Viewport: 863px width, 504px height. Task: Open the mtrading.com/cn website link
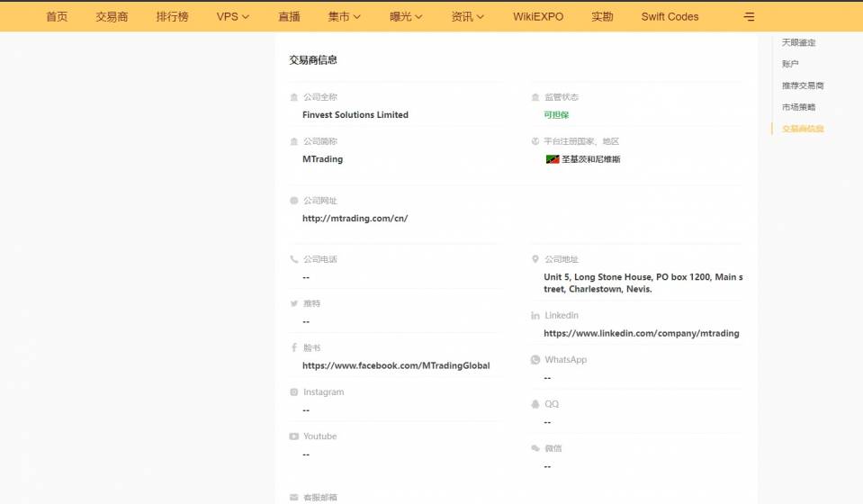click(355, 219)
